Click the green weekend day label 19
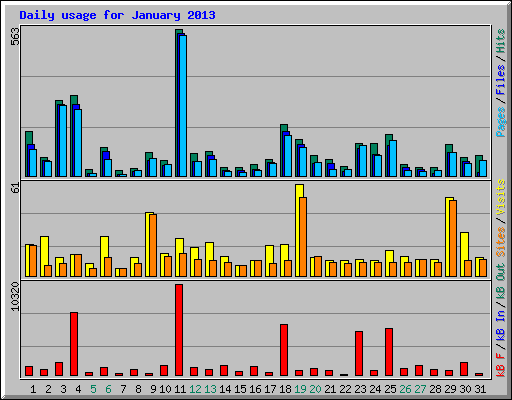Image resolution: width=512 pixels, height=400 pixels. [x=300, y=389]
